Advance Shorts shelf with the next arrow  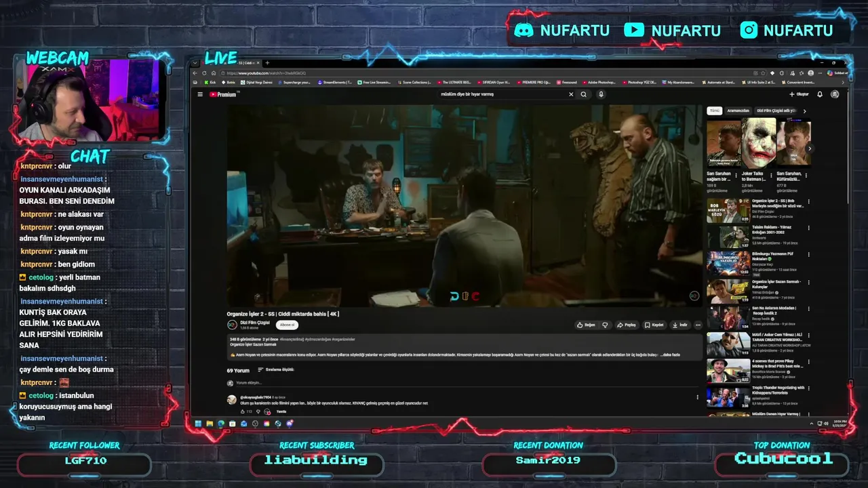[809, 148]
